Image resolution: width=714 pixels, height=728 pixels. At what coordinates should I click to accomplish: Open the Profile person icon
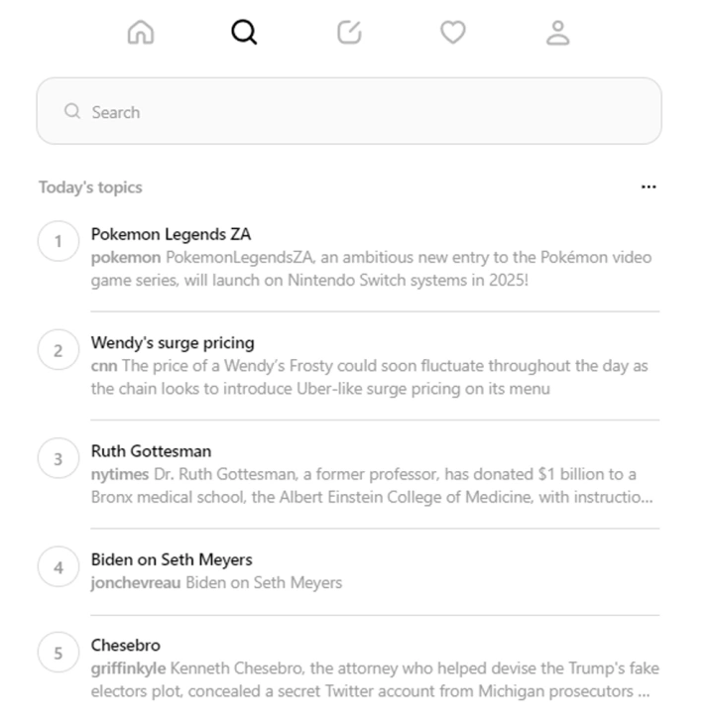click(x=558, y=33)
